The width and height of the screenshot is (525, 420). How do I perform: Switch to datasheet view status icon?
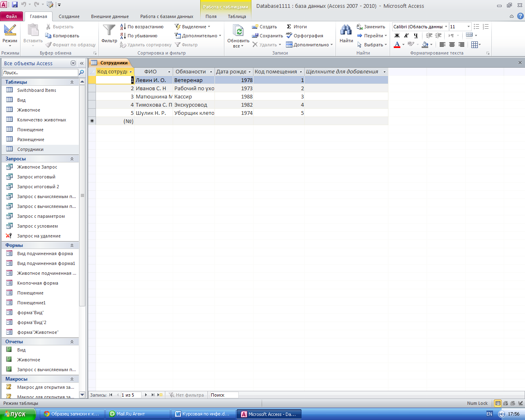coord(498,403)
